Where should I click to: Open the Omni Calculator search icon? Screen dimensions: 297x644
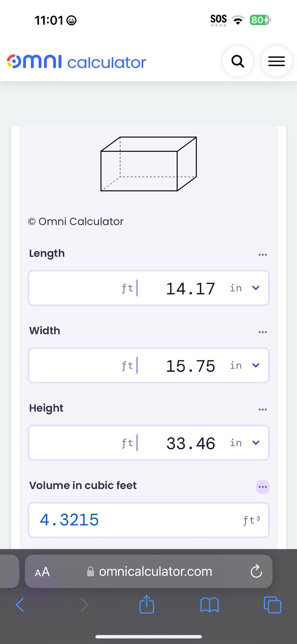(x=238, y=61)
